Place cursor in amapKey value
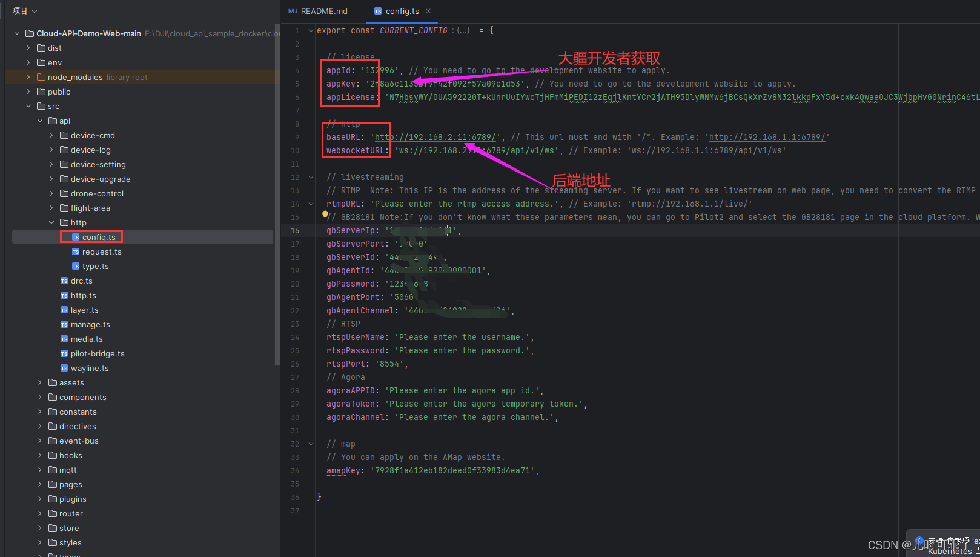The height and width of the screenshot is (557, 980). tap(452, 470)
